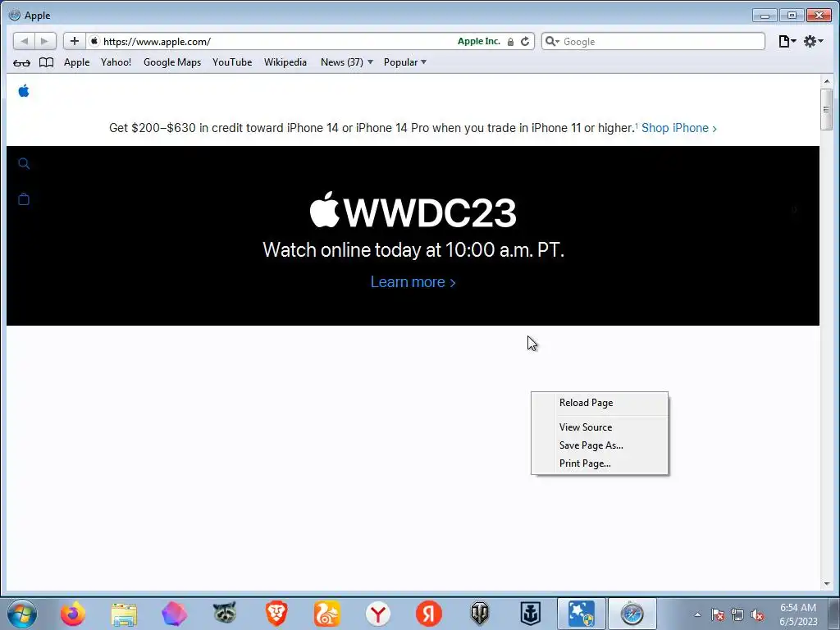Open File Explorer from the taskbar
This screenshot has width=840, height=630.
coord(124,614)
